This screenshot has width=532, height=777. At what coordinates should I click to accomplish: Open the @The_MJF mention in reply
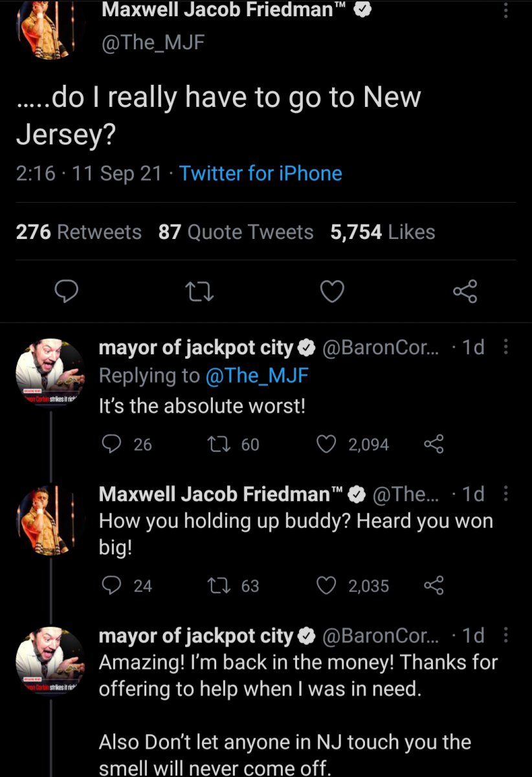pyautogui.click(x=256, y=376)
